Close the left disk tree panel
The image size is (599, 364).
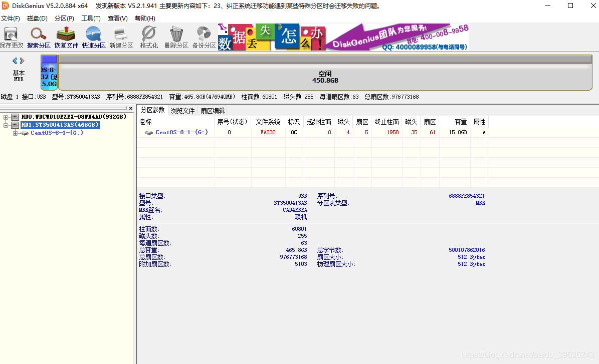coord(131,109)
